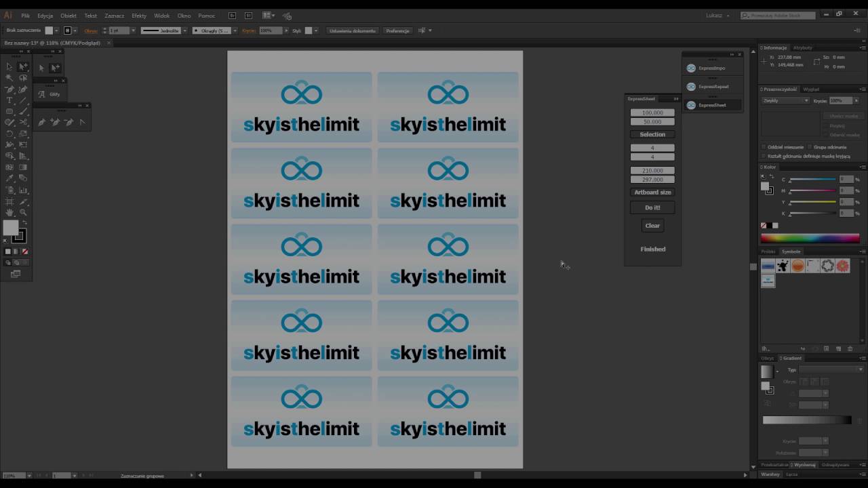Select the Paintbrush tool
Screen dimensions: 868x488
(x=23, y=111)
